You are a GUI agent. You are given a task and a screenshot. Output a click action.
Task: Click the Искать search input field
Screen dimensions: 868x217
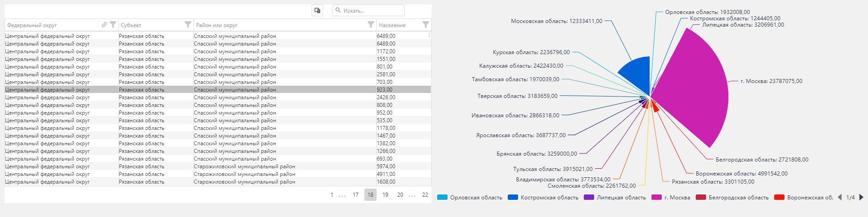[x=371, y=10]
